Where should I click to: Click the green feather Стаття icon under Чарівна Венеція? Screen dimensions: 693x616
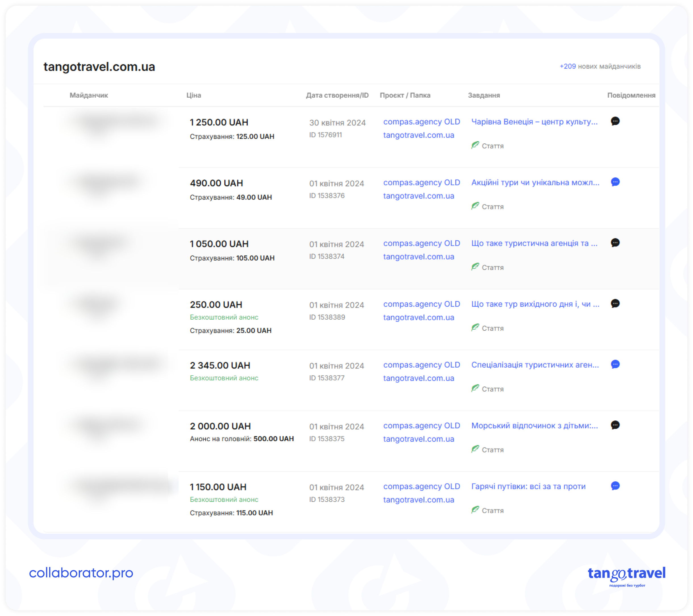click(476, 145)
